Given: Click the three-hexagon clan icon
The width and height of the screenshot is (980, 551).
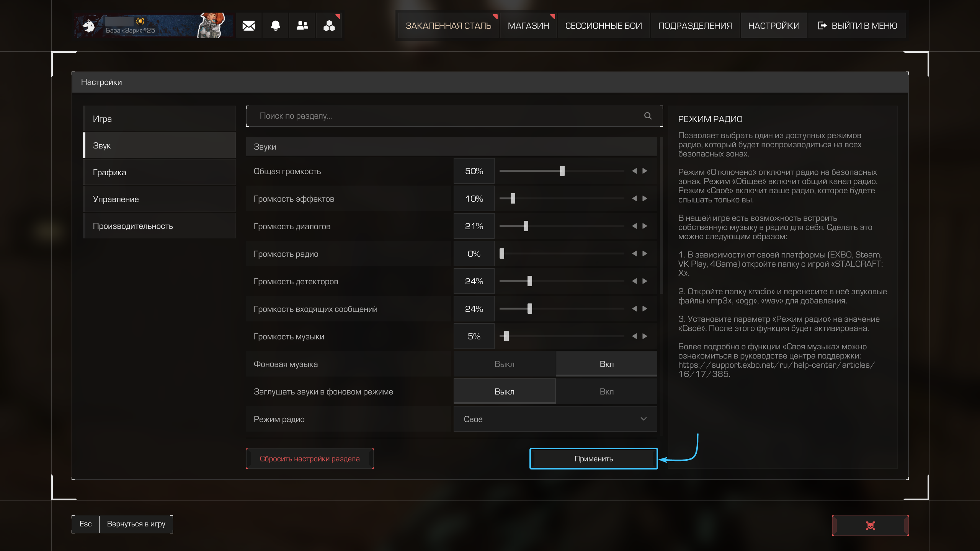Looking at the screenshot, I should coord(329,26).
